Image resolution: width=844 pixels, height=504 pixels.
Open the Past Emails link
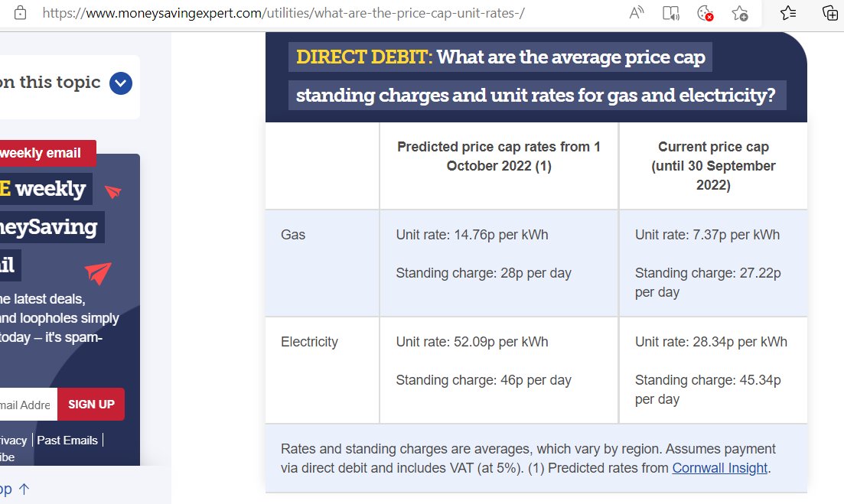pyautogui.click(x=67, y=440)
